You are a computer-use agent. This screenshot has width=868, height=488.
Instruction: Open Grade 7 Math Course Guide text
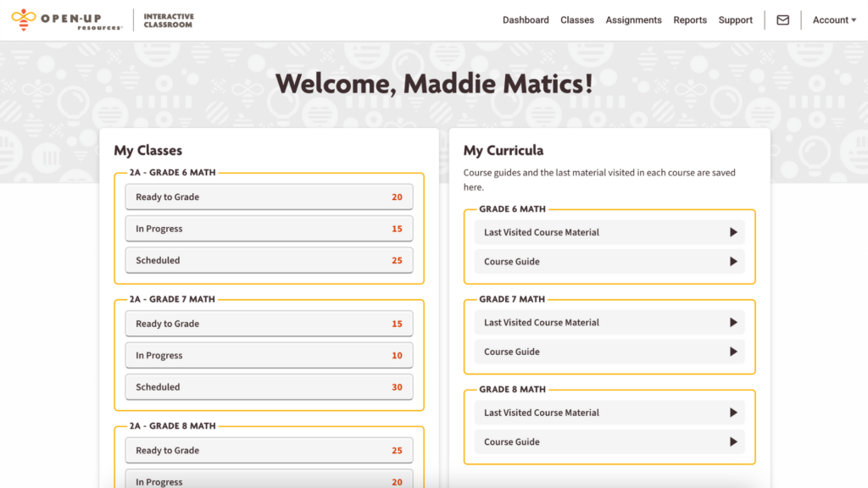pos(511,352)
